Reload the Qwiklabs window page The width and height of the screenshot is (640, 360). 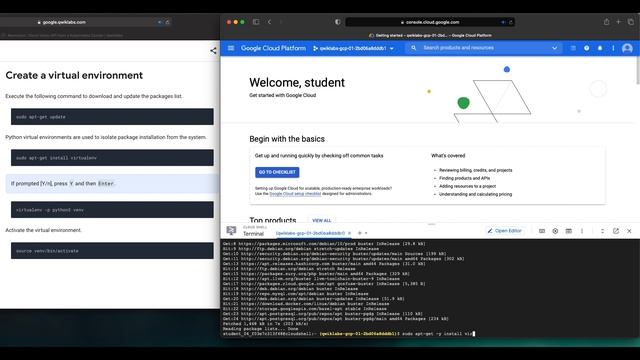click(x=167, y=22)
